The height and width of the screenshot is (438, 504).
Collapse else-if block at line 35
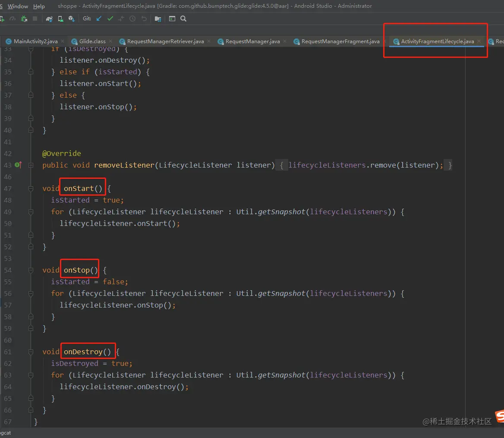31,72
